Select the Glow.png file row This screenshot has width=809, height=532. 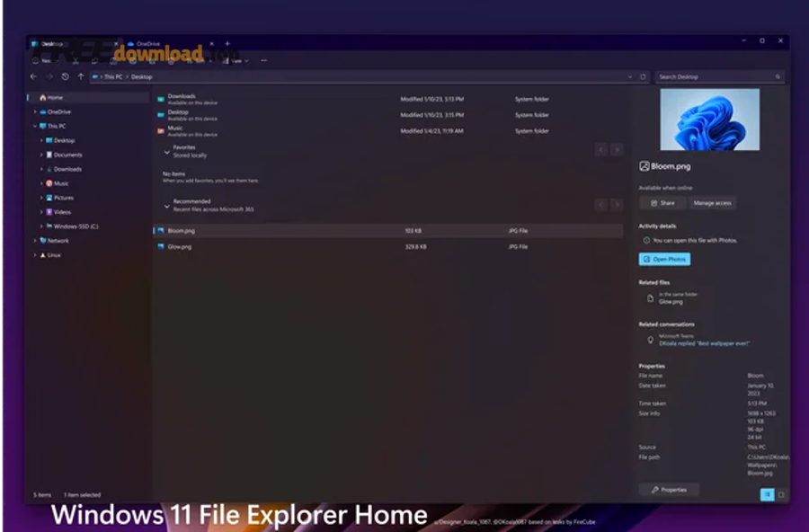[x=388, y=247]
